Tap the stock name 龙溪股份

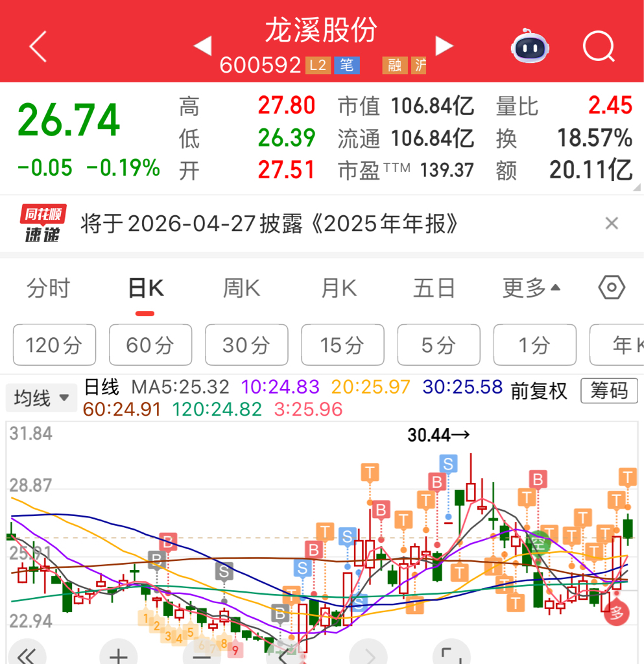click(x=321, y=30)
